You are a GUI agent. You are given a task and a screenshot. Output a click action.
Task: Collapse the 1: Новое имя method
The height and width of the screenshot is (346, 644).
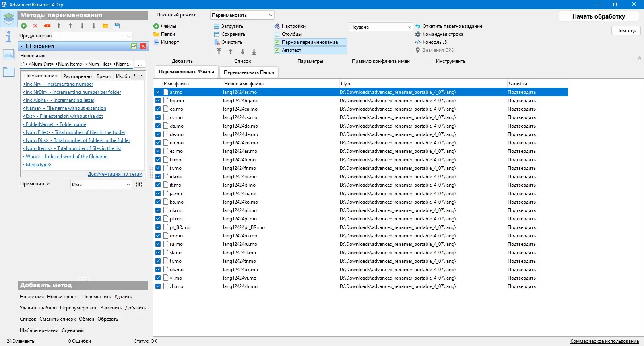[21, 46]
